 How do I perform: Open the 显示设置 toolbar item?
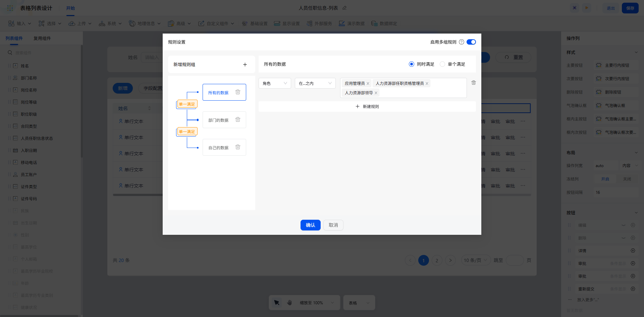(287, 23)
